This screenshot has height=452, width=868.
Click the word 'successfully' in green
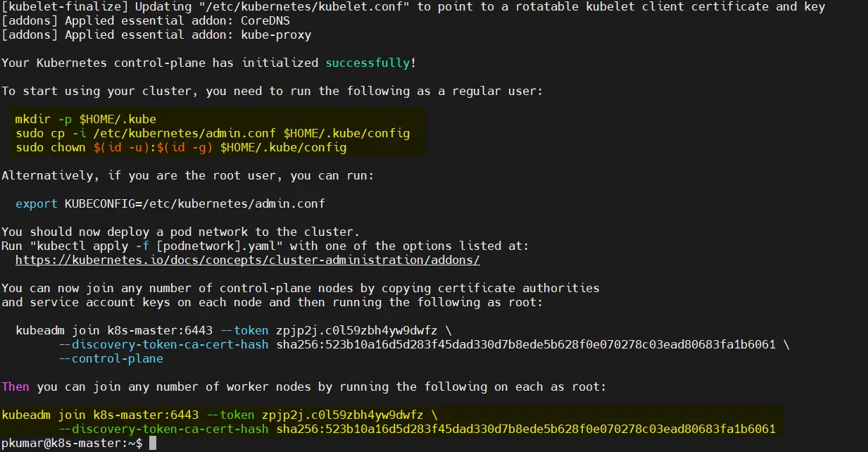pos(367,63)
